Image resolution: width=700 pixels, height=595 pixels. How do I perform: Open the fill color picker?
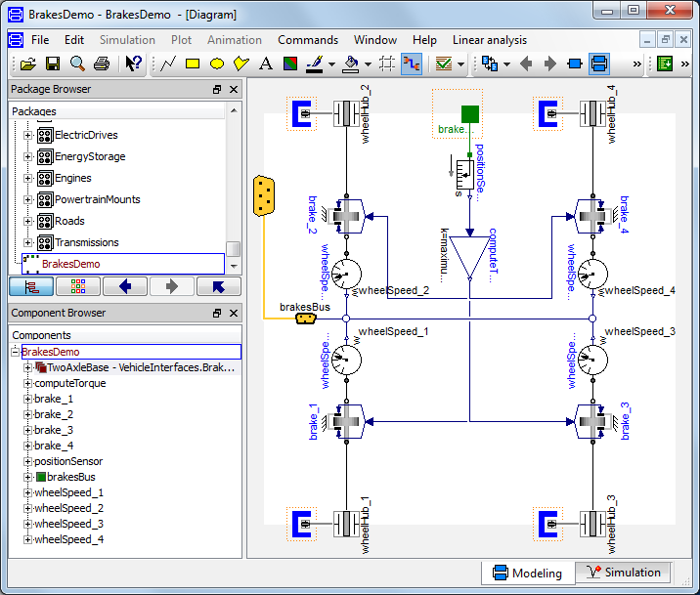coord(350,64)
